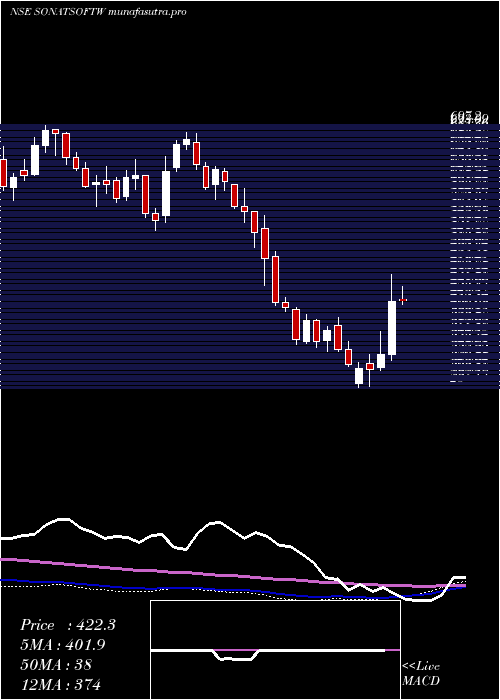
Task: Click the 5MA : 401.9 value
Action: tap(64, 645)
